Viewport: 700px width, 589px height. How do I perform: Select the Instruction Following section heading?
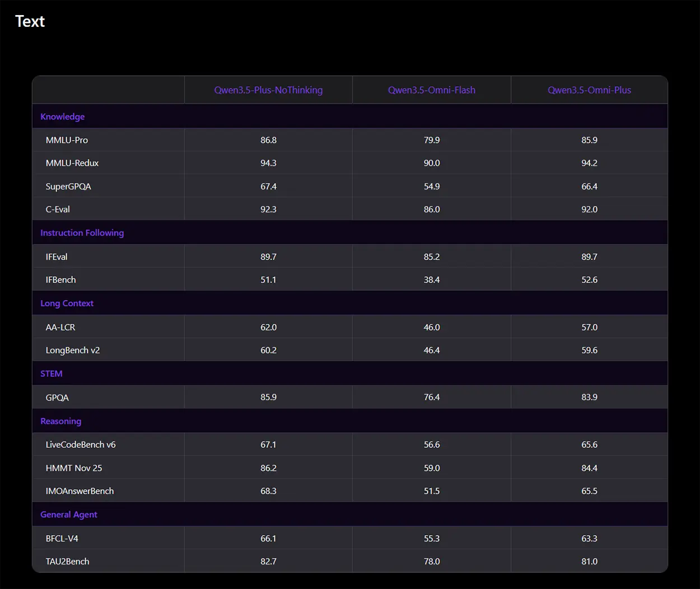(82, 233)
